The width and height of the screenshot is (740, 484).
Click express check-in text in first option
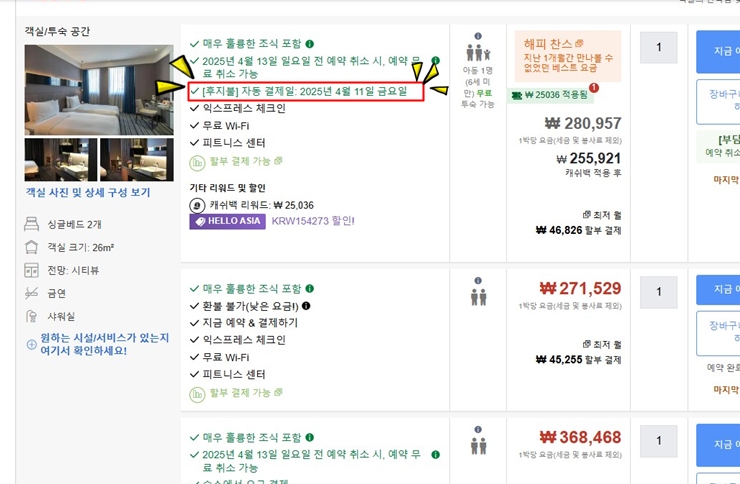click(244, 108)
